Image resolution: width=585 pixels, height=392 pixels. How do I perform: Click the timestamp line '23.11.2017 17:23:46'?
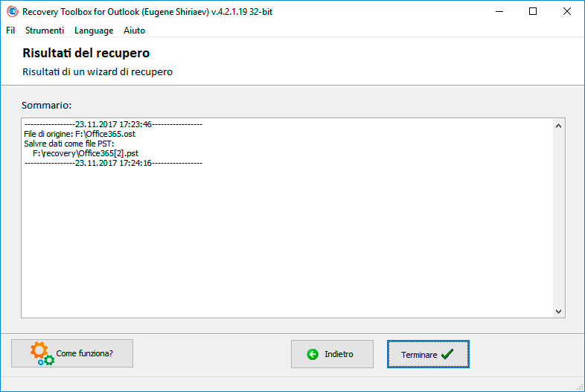pyautogui.click(x=113, y=124)
